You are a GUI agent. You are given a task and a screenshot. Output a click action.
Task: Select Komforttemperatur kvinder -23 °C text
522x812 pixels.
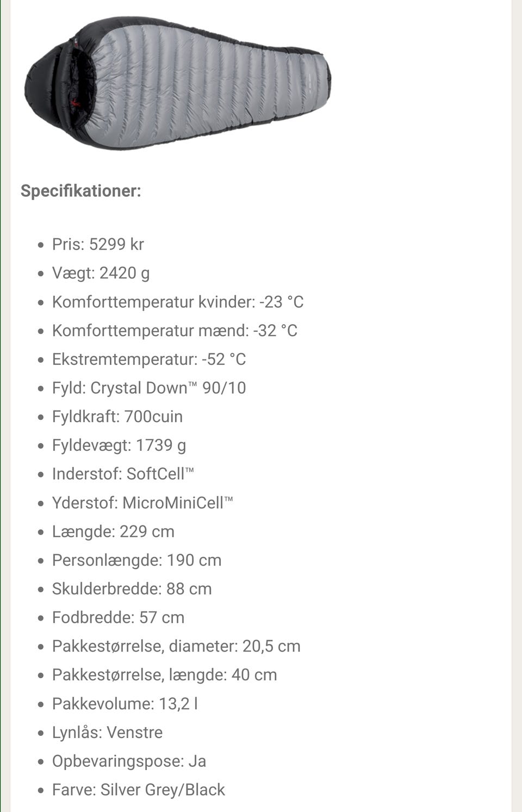tap(178, 302)
